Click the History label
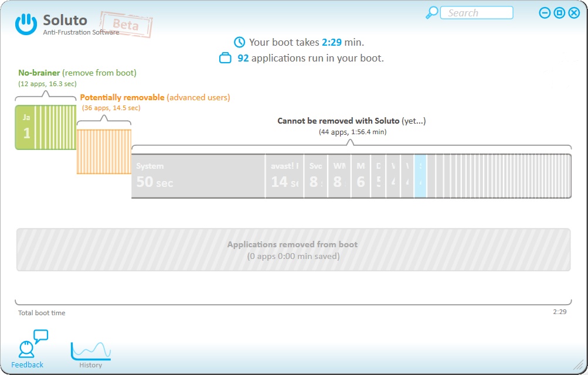Screen dimensions: 588x375 [x=90, y=365]
